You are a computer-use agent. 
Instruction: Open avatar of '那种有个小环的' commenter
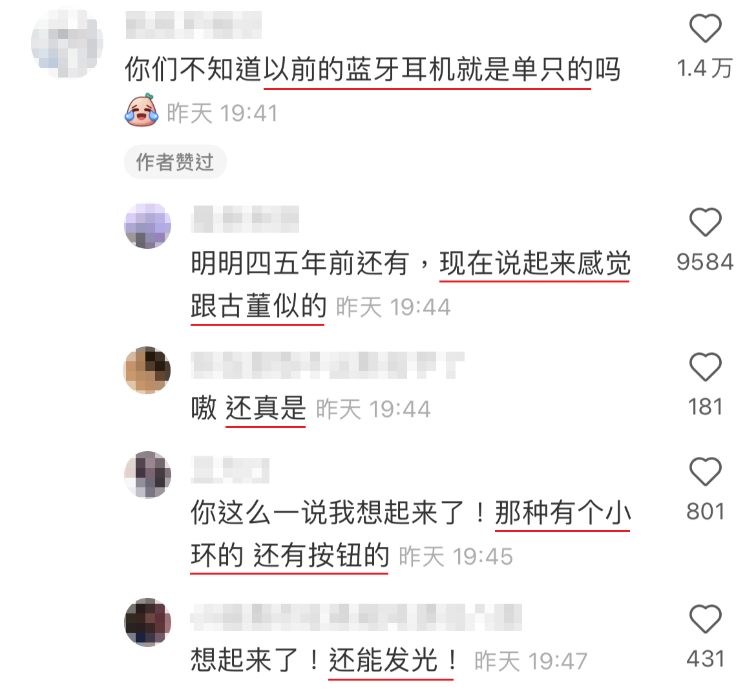[x=147, y=474]
